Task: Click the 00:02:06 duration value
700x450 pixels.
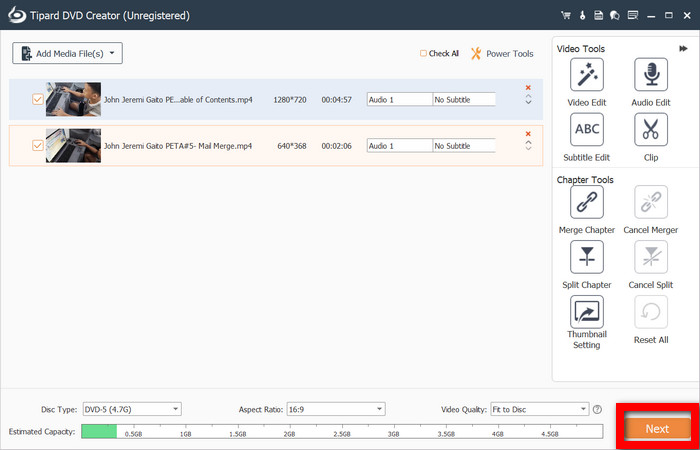Action: coord(337,146)
